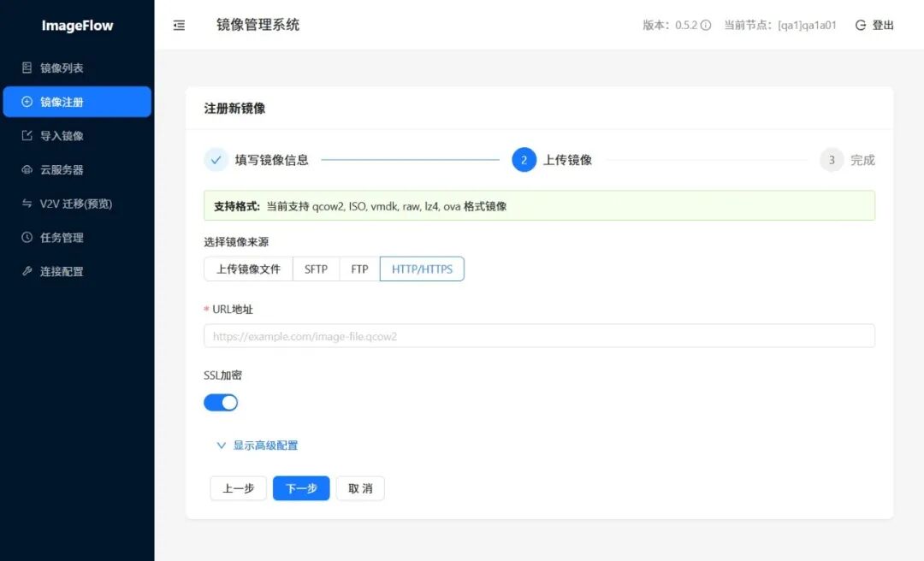Click the V2V 迁移 swap arrows icon
Viewport: 924px width, 561px height.
point(27,204)
